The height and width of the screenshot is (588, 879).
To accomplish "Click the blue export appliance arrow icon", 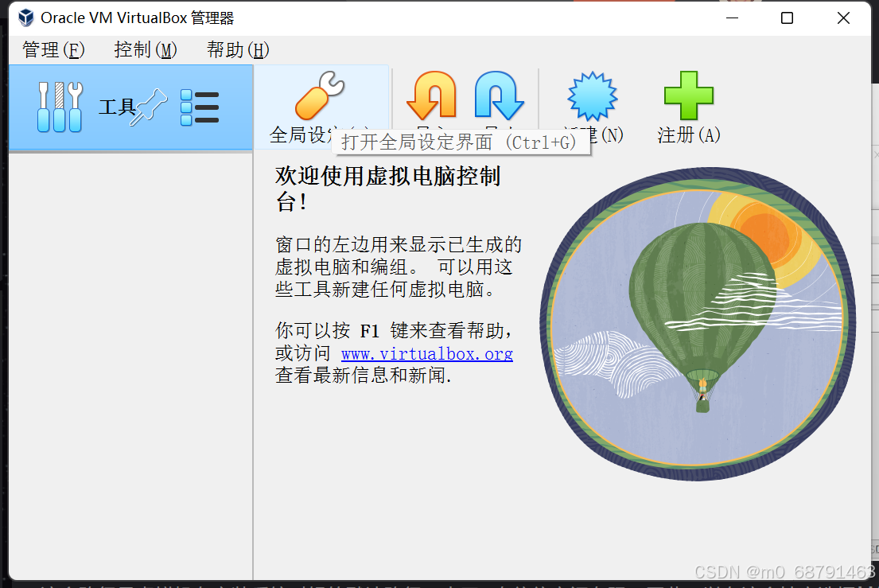I will 499,95.
